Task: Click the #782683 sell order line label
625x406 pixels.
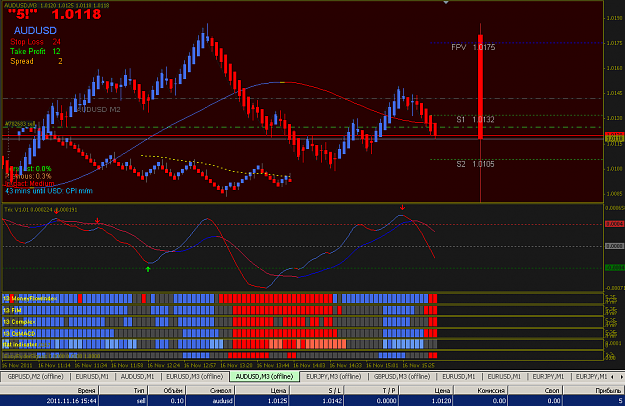Action: (20, 124)
